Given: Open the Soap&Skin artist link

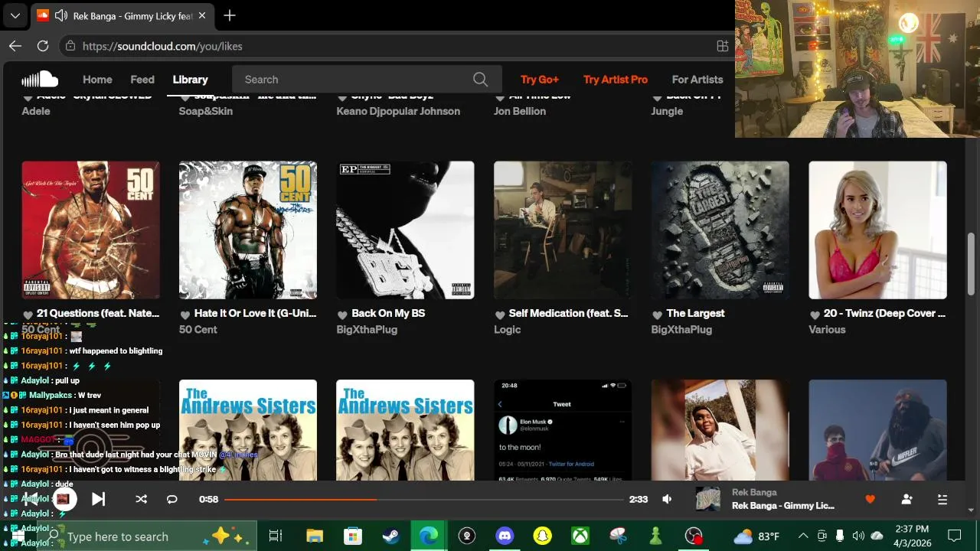Looking at the screenshot, I should coord(206,111).
